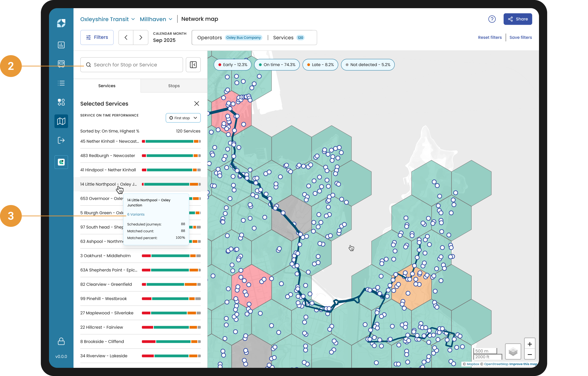Click the Reset filters link
The height and width of the screenshot is (376, 588).
pos(490,37)
